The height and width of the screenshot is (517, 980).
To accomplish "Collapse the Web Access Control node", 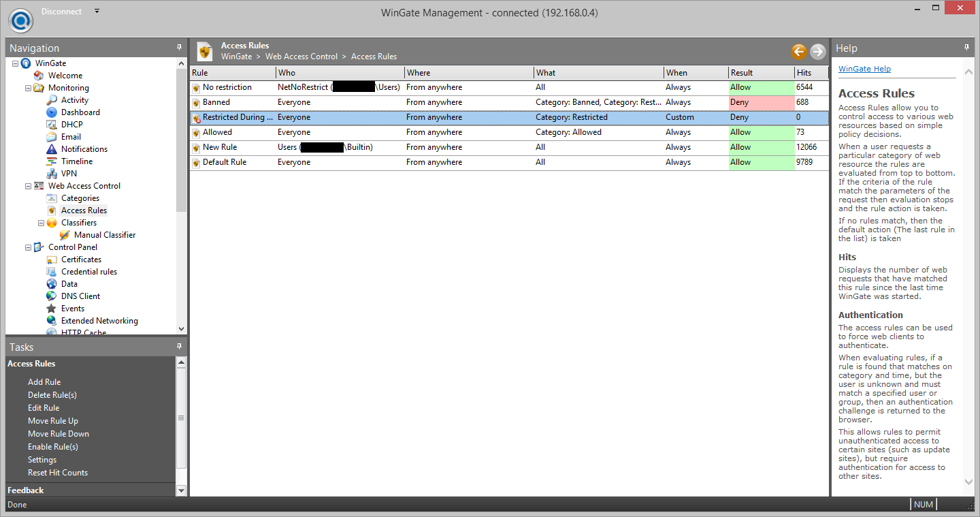I will pyautogui.click(x=29, y=186).
